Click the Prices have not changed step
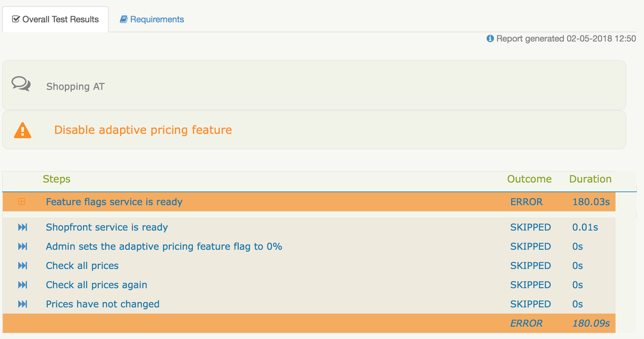The width and height of the screenshot is (644, 339). 102,305
